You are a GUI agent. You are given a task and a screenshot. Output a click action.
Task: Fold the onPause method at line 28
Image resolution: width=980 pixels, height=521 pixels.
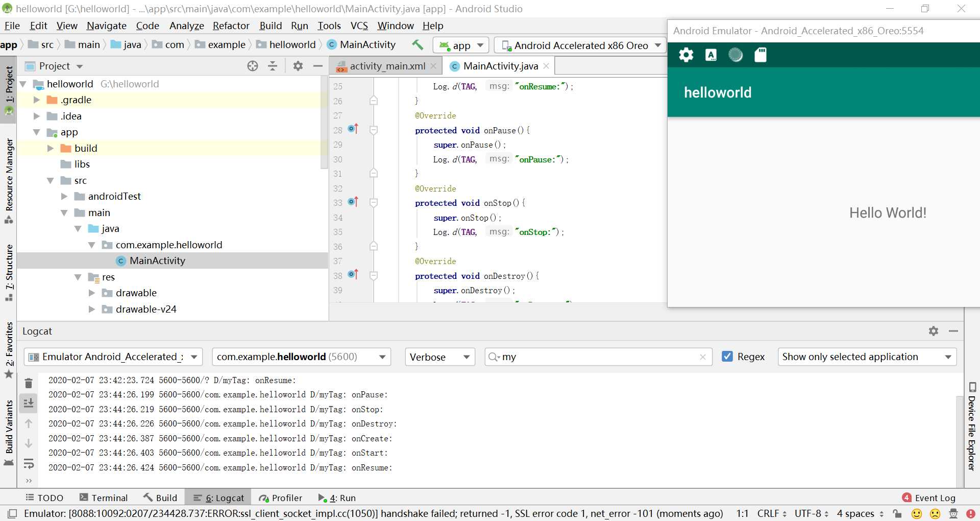pos(374,130)
